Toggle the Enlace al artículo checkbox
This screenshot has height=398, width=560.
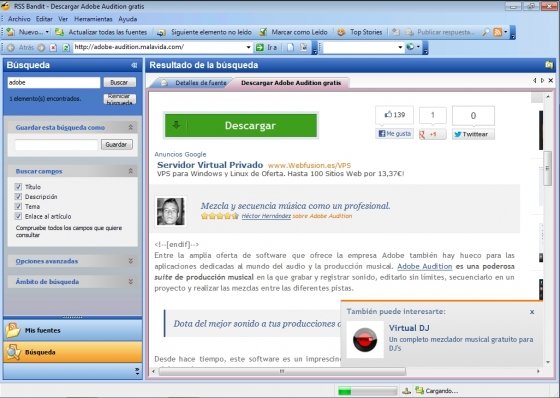[18, 216]
